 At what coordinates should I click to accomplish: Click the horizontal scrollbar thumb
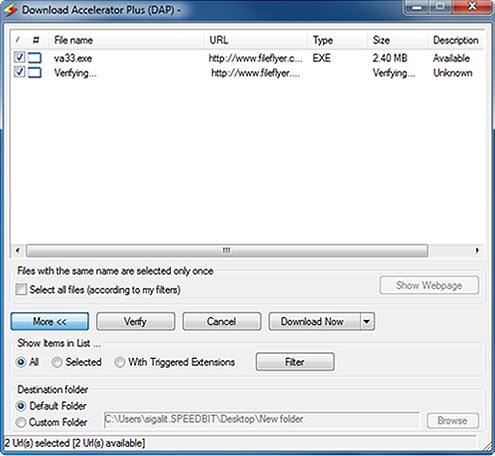[227, 250]
